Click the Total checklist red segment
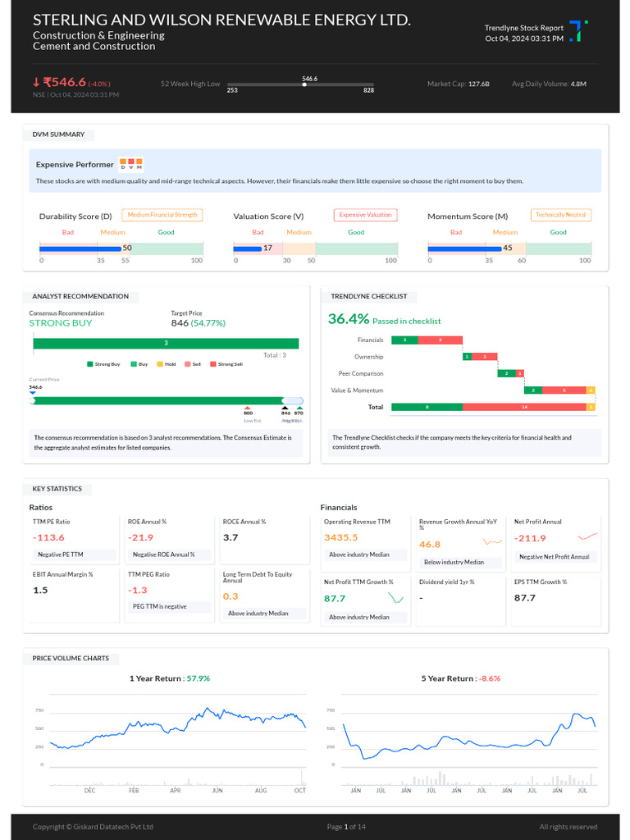This screenshot has height=840, width=630. click(524, 407)
